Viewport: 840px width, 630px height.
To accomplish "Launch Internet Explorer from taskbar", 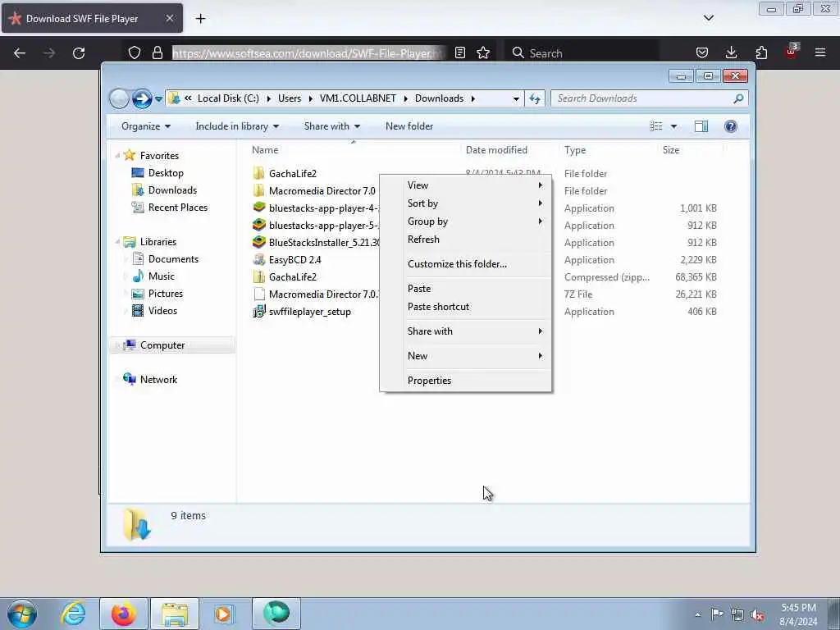I will pos(73,614).
